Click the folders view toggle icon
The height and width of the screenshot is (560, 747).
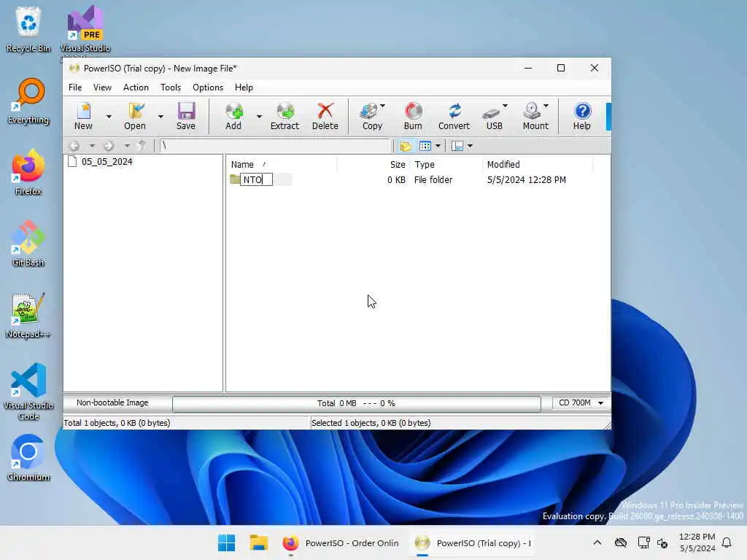click(x=406, y=146)
